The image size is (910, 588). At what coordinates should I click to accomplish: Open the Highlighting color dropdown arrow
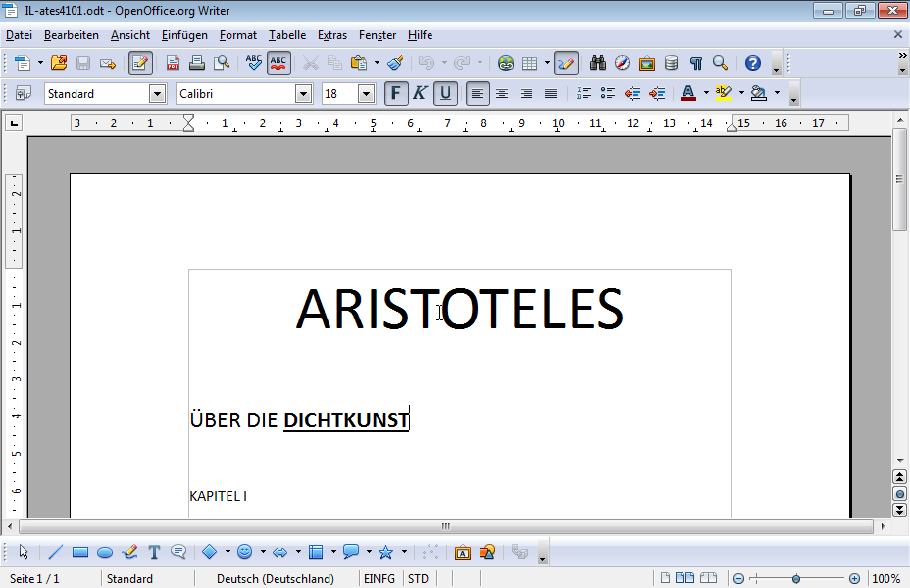(741, 93)
